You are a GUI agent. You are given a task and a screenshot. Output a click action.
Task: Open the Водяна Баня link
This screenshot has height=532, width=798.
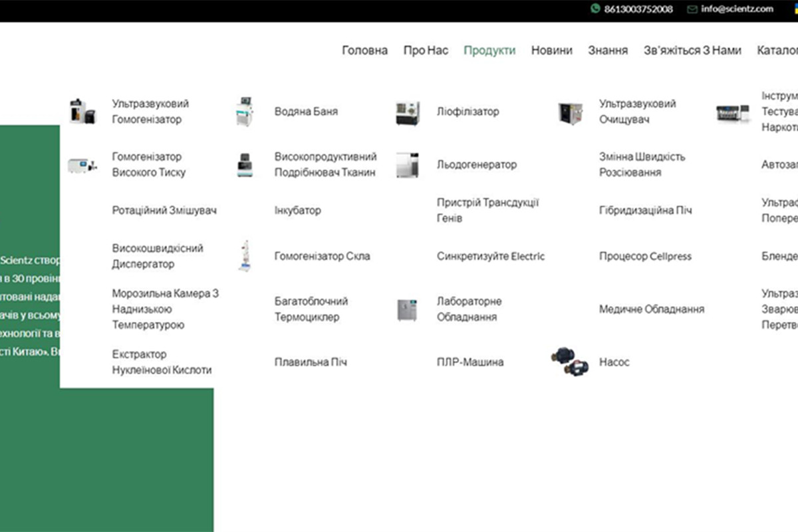(306, 112)
